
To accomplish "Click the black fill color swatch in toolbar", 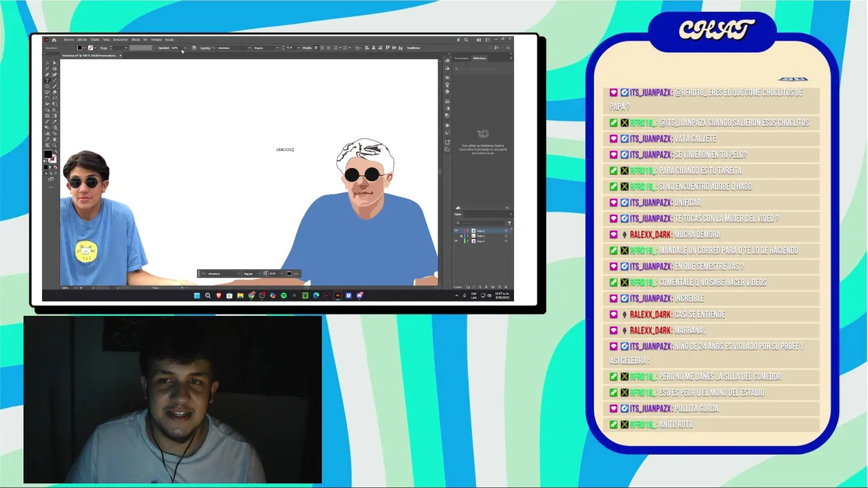I will [48, 154].
